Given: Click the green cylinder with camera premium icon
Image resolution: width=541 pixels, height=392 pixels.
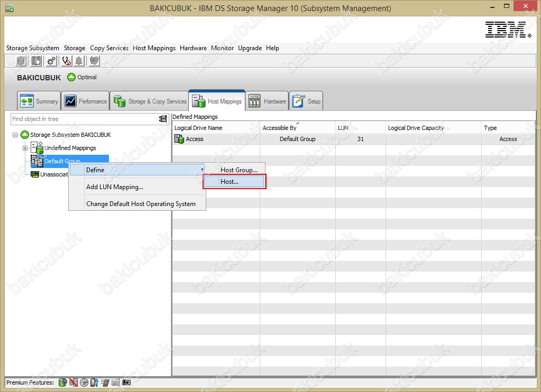Looking at the screenshot, I should pyautogui.click(x=62, y=382).
